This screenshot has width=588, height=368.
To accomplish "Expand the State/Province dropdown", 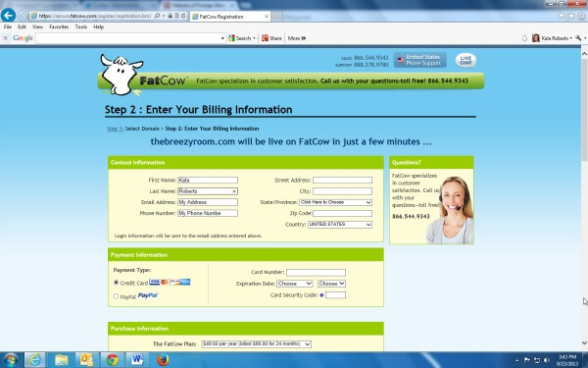I will click(335, 202).
